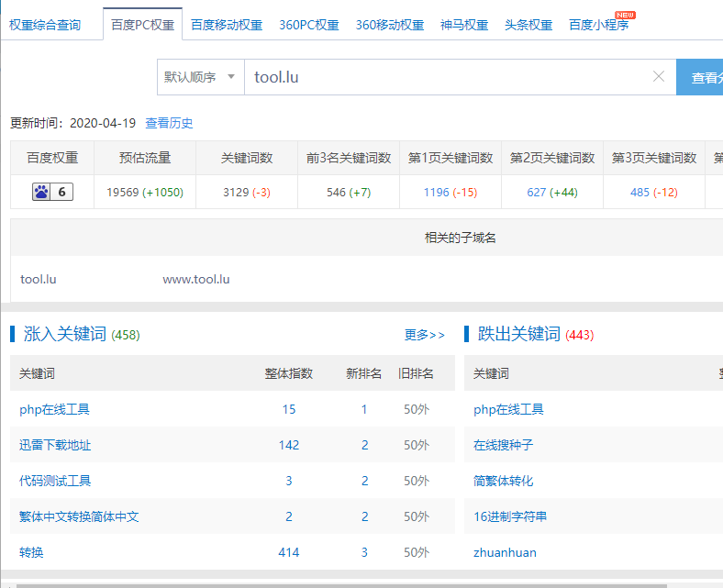723x588 pixels.
Task: Open the 代码测试工具 keyword link
Action: (x=55, y=481)
